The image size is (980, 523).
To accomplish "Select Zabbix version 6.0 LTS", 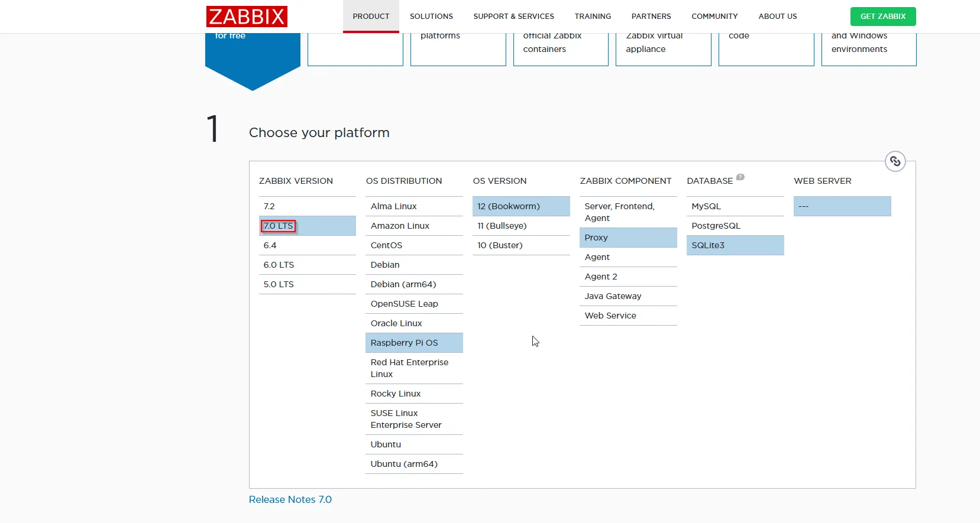I will 308,265.
